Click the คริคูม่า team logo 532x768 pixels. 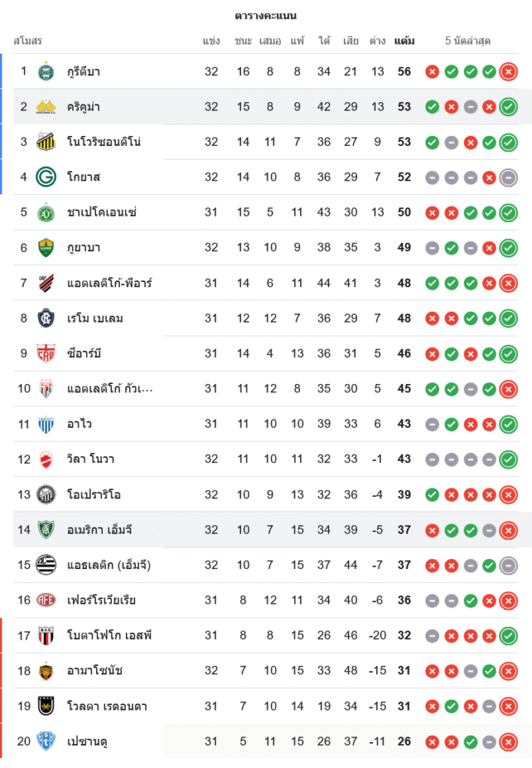point(46,107)
